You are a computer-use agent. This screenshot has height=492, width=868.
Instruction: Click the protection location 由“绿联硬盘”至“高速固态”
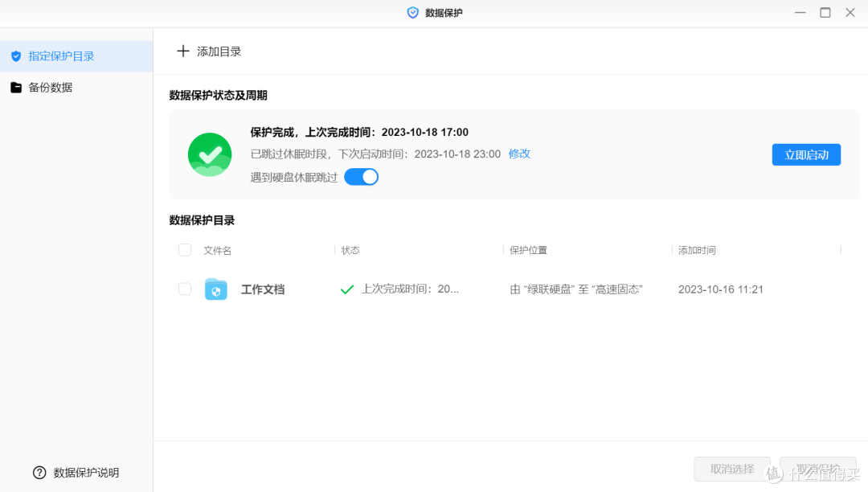[x=575, y=289]
